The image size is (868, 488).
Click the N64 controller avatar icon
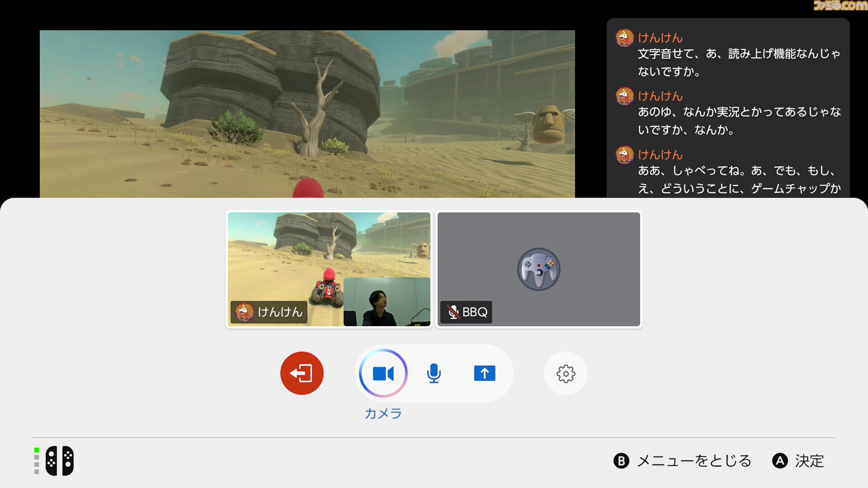tap(538, 269)
